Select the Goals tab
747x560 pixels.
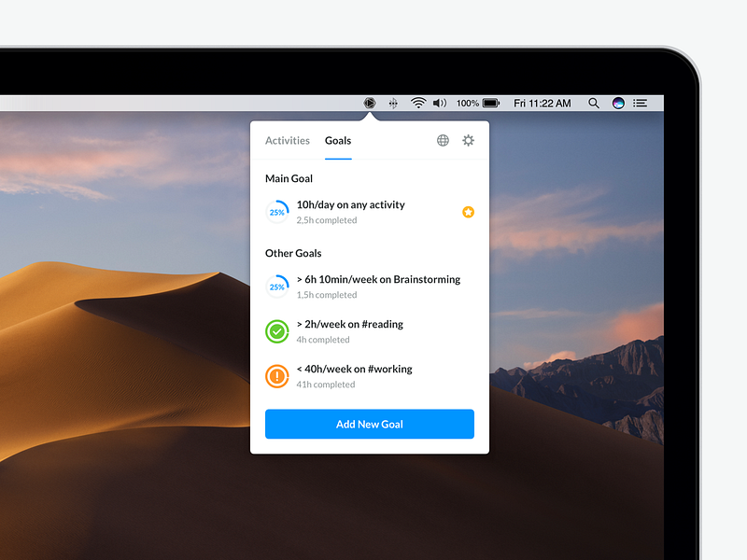[x=338, y=141]
